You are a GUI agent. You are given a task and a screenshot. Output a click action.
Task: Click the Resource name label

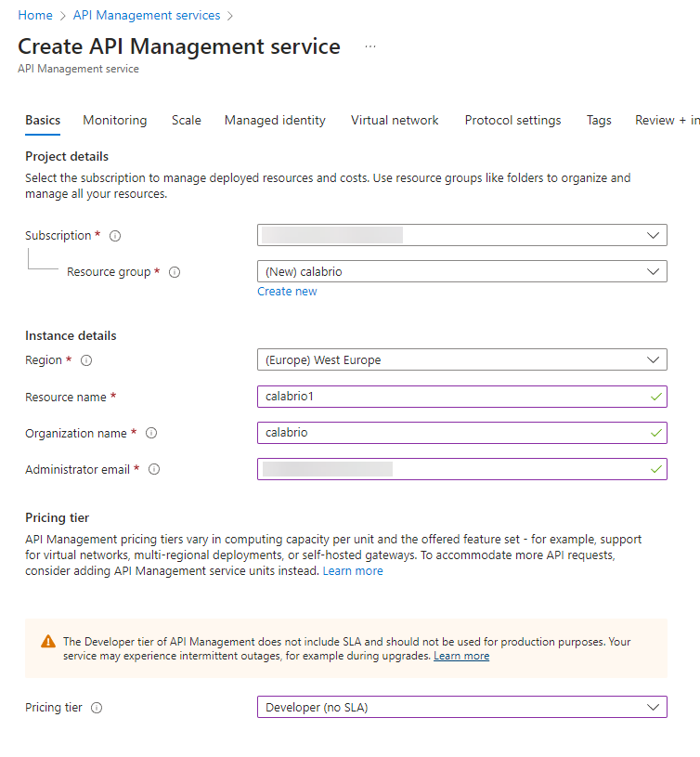point(66,398)
